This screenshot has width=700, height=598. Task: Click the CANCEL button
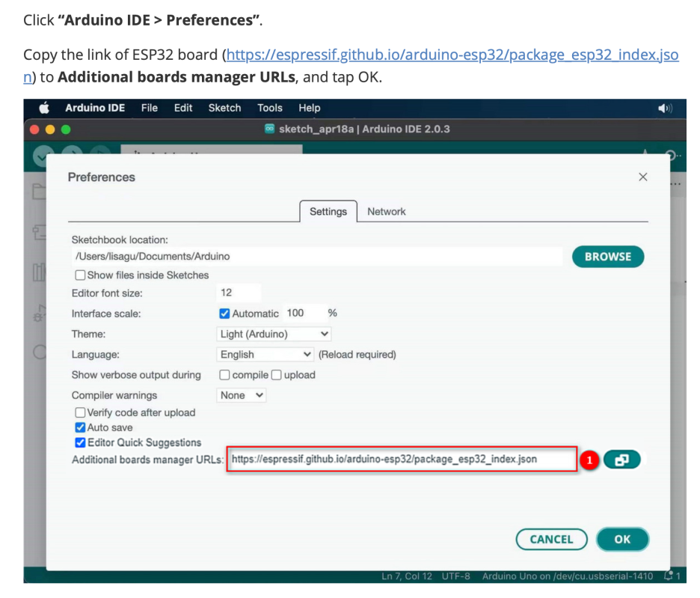pyautogui.click(x=551, y=540)
